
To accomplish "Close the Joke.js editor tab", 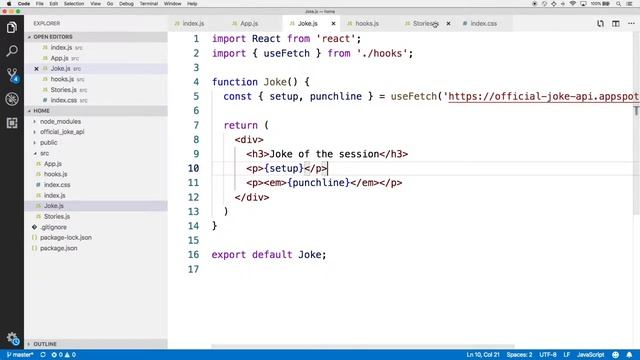I will coord(333,24).
